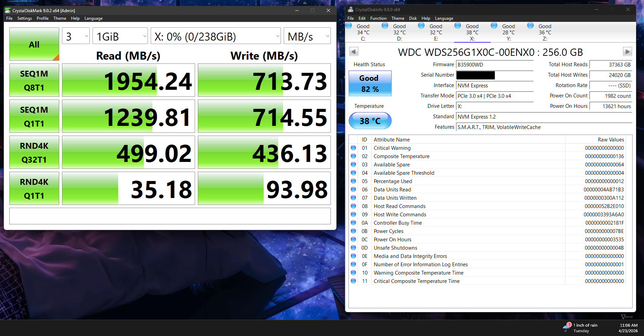Click the Critical Warning status indicator

coord(353,148)
